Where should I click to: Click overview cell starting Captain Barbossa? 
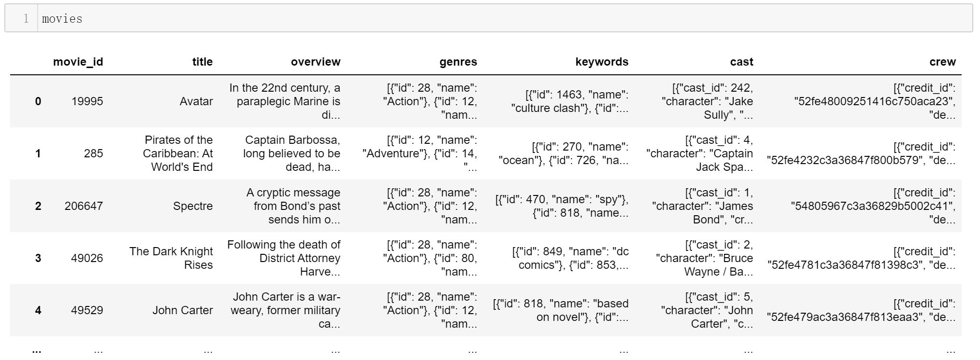tap(292, 153)
